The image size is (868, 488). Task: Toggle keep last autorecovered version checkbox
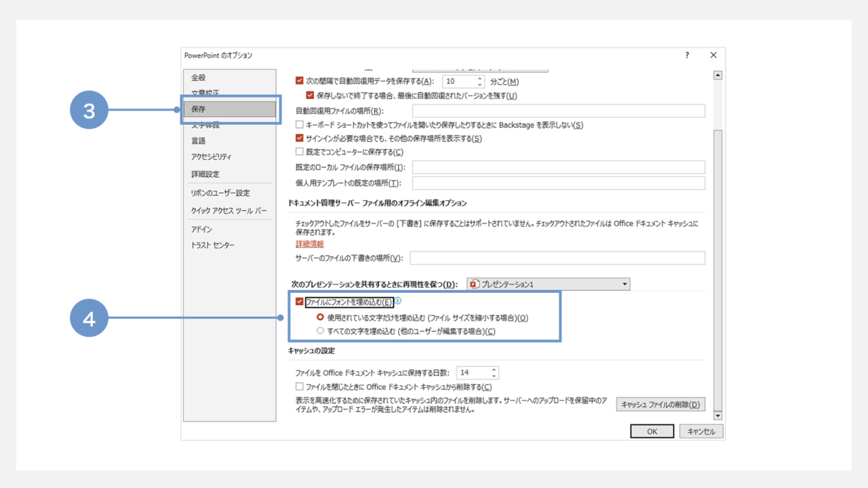[311, 96]
